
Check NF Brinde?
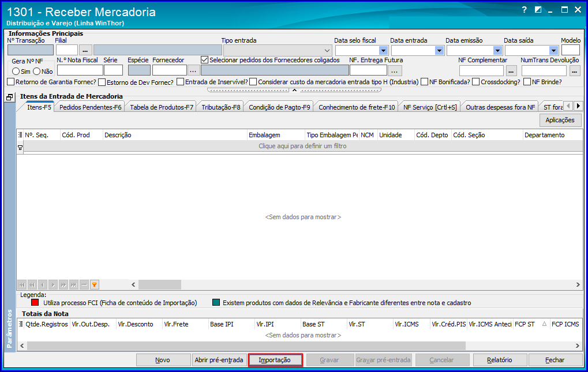527,82
